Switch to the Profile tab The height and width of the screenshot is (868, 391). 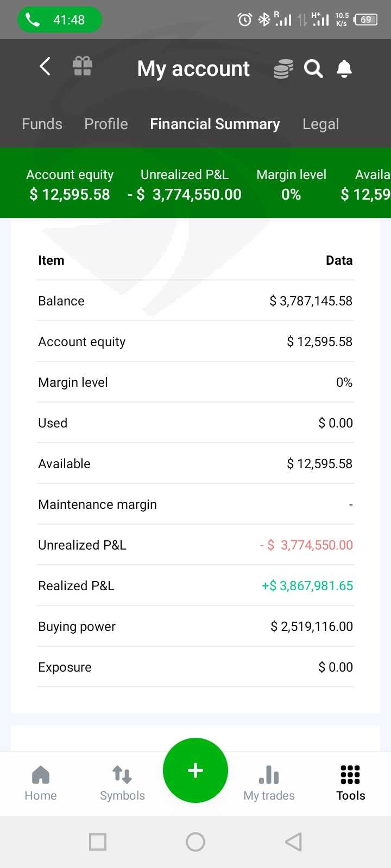(x=106, y=124)
